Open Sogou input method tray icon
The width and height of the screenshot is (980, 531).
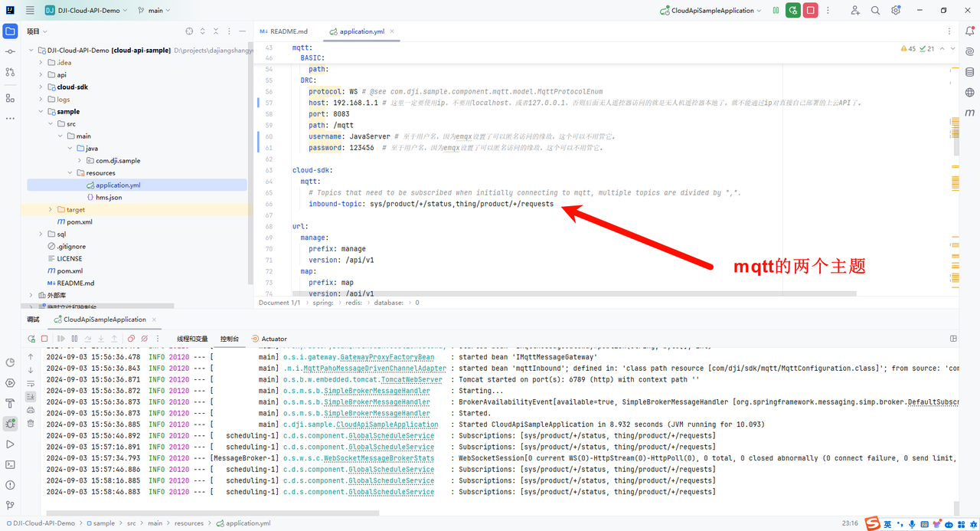(872, 524)
